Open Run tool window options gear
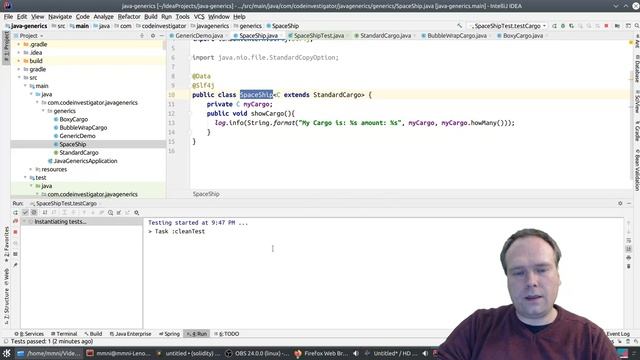The height and width of the screenshot is (360, 640). [x=620, y=203]
